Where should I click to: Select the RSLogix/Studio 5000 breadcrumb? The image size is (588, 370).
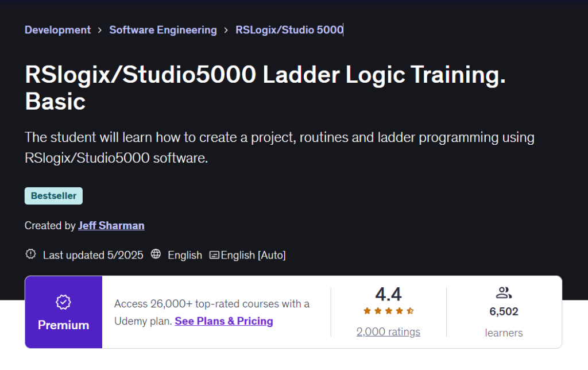pyautogui.click(x=288, y=30)
